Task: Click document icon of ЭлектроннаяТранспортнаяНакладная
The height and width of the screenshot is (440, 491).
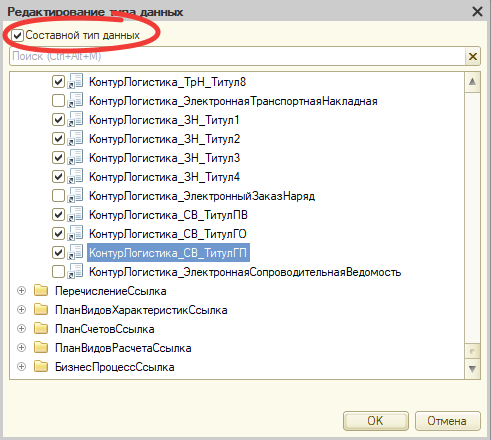Action: click(75, 101)
